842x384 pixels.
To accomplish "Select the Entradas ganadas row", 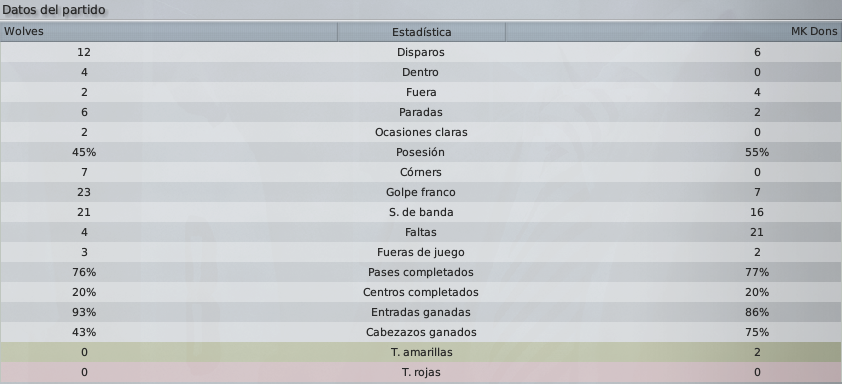I will [421, 312].
